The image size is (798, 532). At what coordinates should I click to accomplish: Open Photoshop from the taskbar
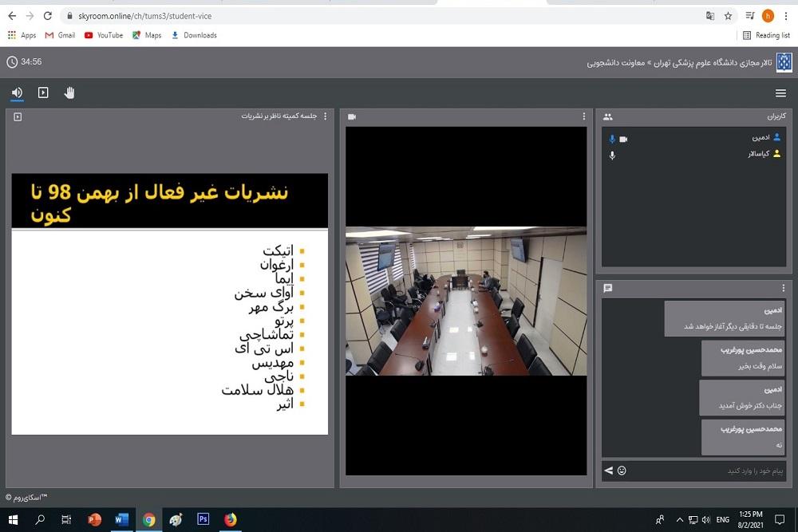pos(203,519)
